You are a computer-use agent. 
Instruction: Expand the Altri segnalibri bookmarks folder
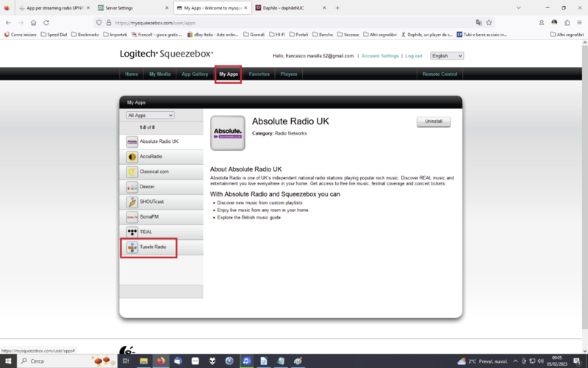click(x=566, y=34)
